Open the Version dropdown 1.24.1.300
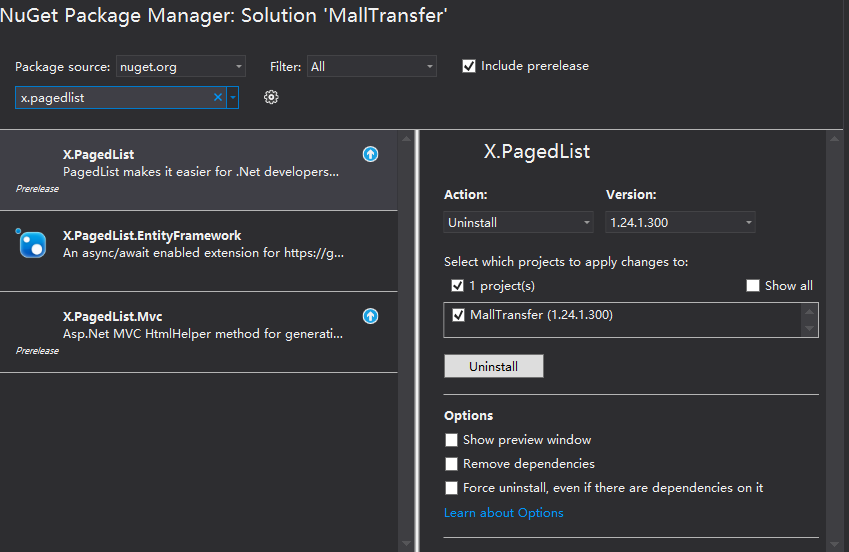 click(680, 222)
